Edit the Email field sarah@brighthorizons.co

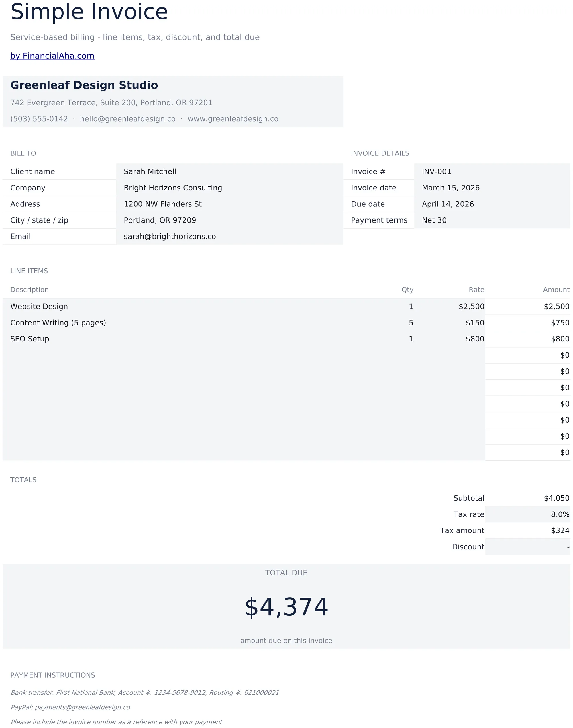(x=229, y=236)
